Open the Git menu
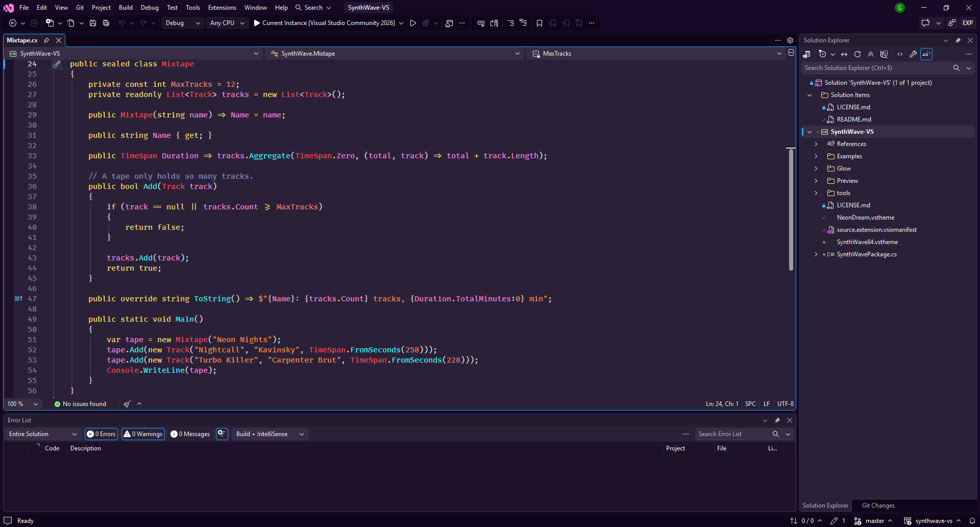 click(80, 8)
